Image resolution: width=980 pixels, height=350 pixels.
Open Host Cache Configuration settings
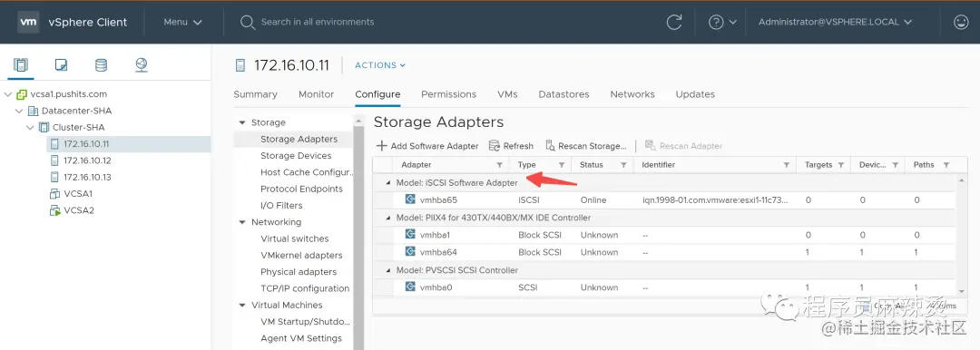pyautogui.click(x=307, y=172)
